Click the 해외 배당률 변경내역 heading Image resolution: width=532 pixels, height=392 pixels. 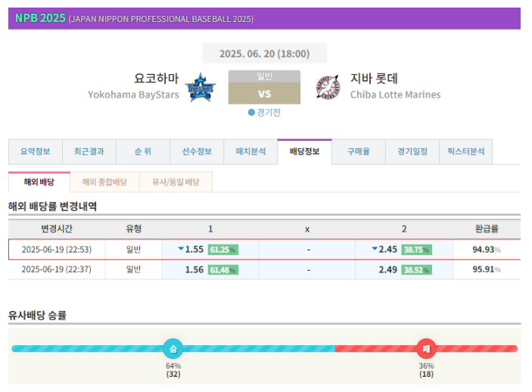(x=52, y=207)
